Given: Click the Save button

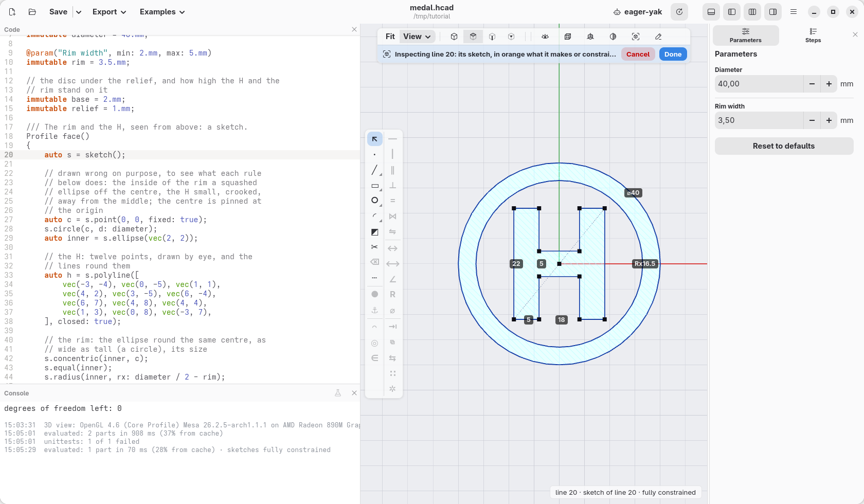Looking at the screenshot, I should coord(58,12).
